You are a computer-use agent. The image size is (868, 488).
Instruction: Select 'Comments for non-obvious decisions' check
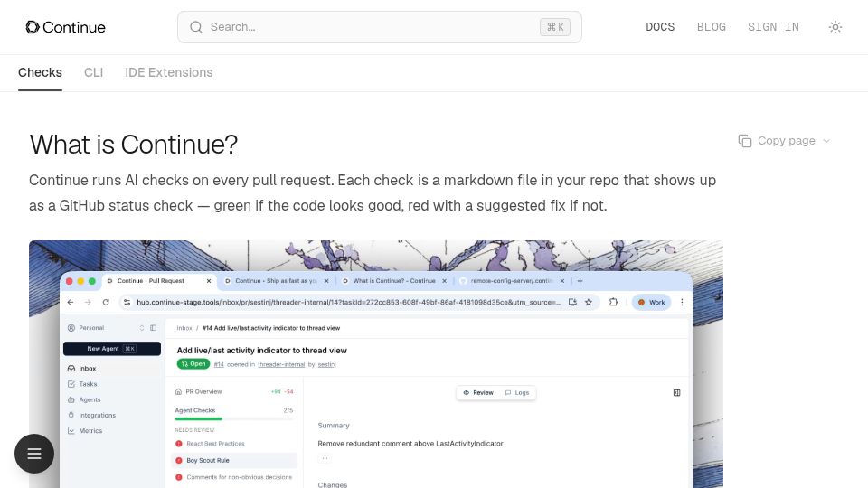point(234,477)
